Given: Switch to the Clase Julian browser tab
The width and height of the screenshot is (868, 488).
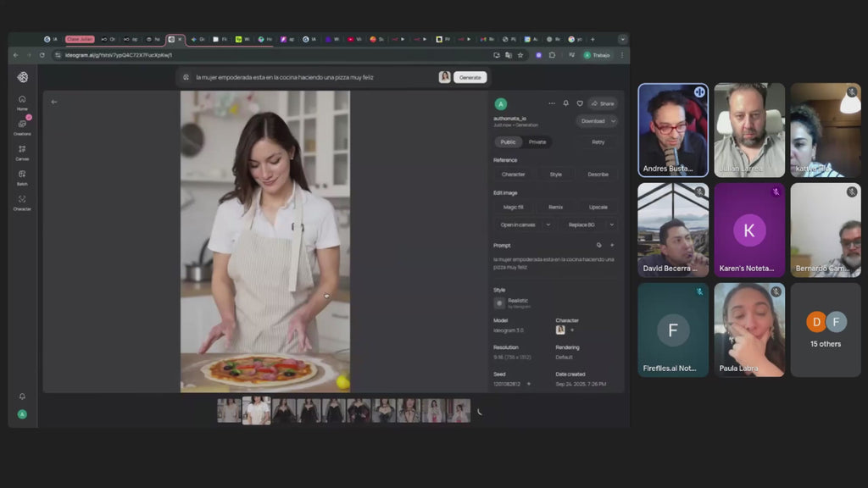Looking at the screenshot, I should [x=79, y=39].
